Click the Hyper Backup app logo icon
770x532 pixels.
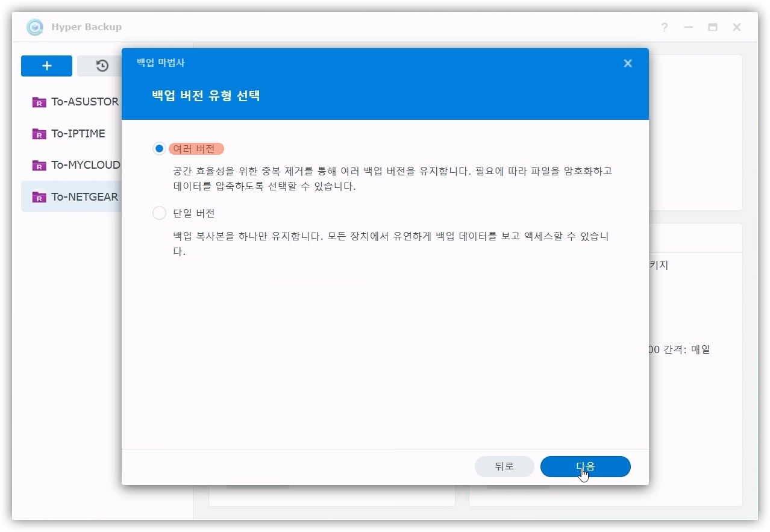point(35,27)
